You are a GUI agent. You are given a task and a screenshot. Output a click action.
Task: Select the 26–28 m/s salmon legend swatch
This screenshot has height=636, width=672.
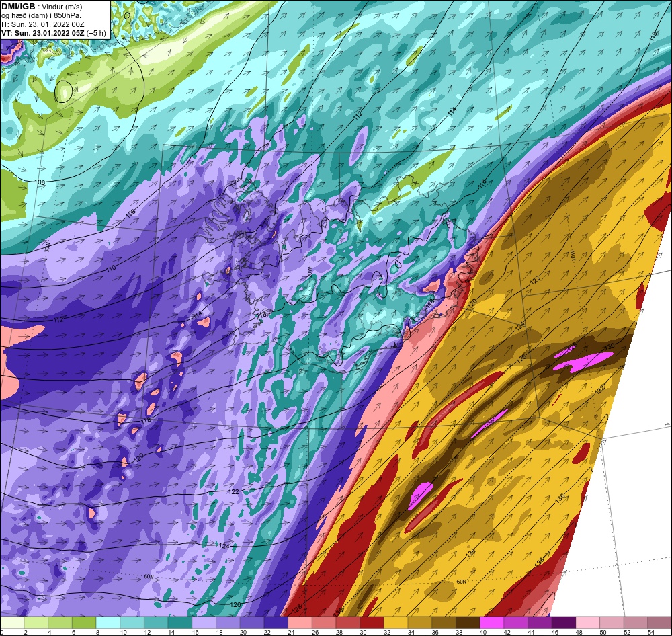pyautogui.click(x=324, y=623)
